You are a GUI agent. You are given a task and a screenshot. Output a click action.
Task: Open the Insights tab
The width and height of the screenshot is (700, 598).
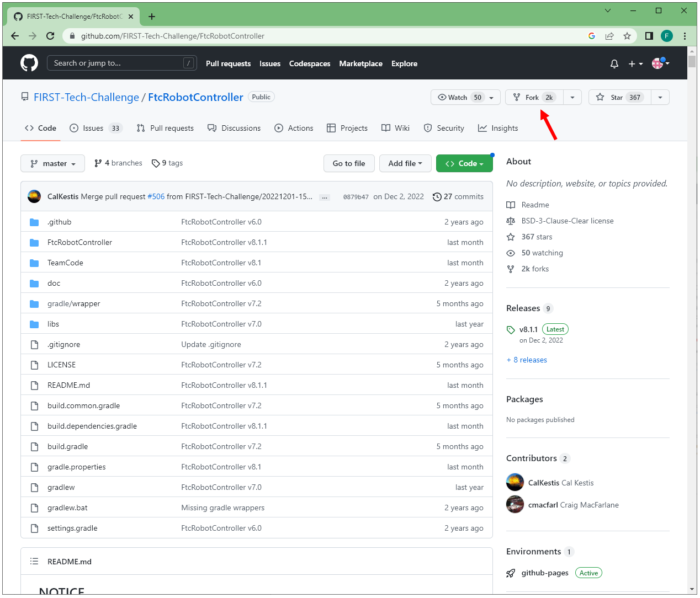(498, 128)
